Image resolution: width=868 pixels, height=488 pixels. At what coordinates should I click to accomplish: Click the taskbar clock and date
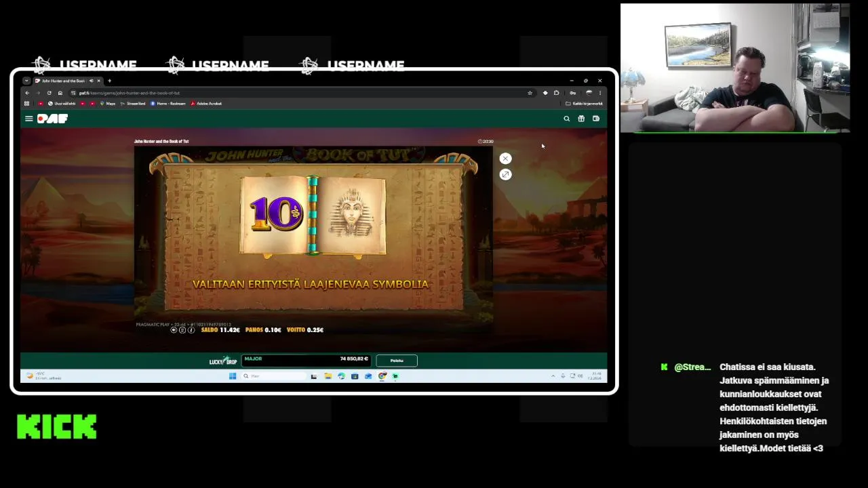click(x=595, y=376)
